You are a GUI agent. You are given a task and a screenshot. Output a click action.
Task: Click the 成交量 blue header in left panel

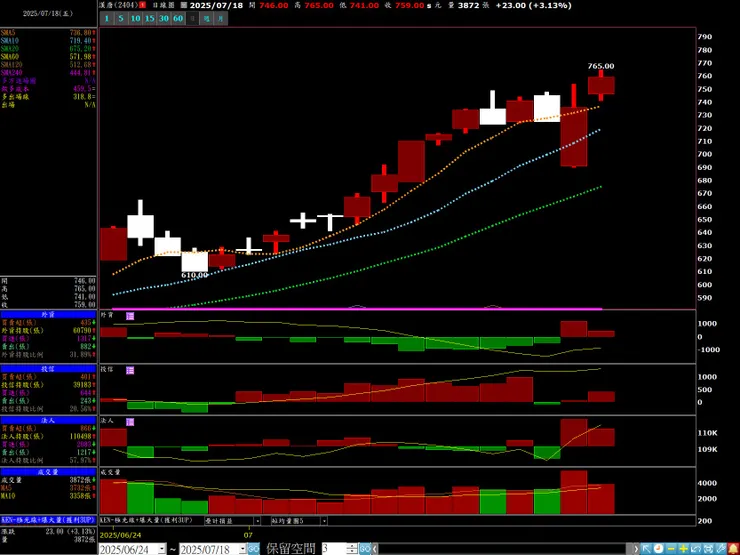pos(48,471)
